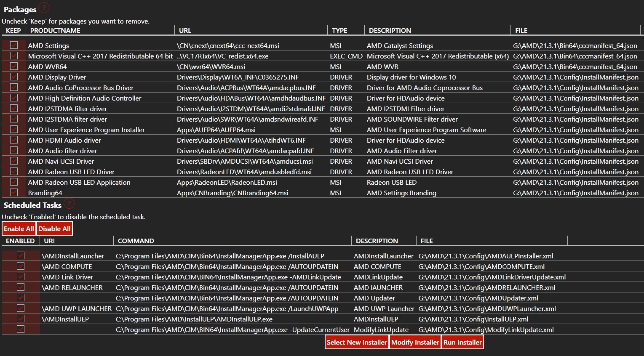The height and width of the screenshot is (356, 644).
Task: Click the InstallManagerApp.exe -UpdateCurrentUser command
Action: pyautogui.click(x=232, y=329)
